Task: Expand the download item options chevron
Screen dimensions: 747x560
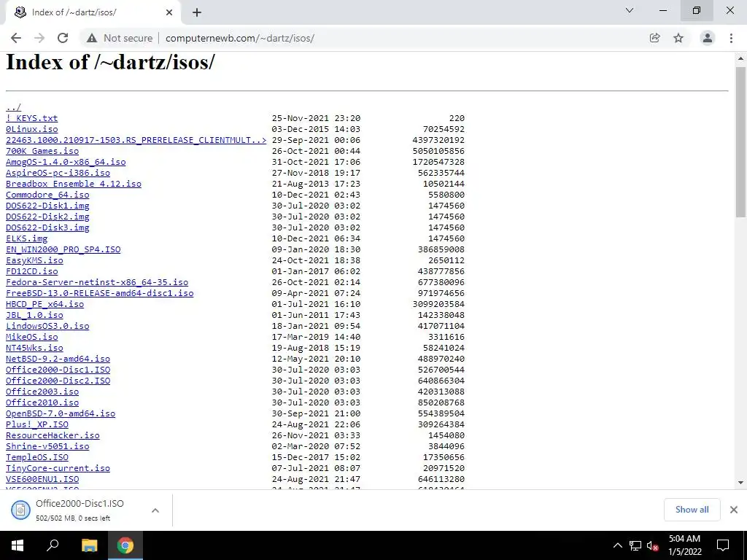Action: 155,510
